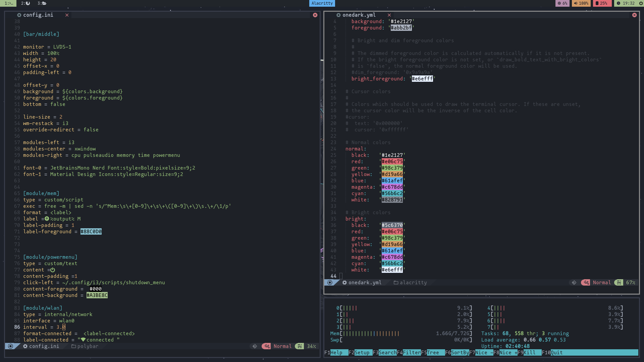The height and width of the screenshot is (362, 644).
Task: Click the red close circle in config.ini pane
Action: 315,15
